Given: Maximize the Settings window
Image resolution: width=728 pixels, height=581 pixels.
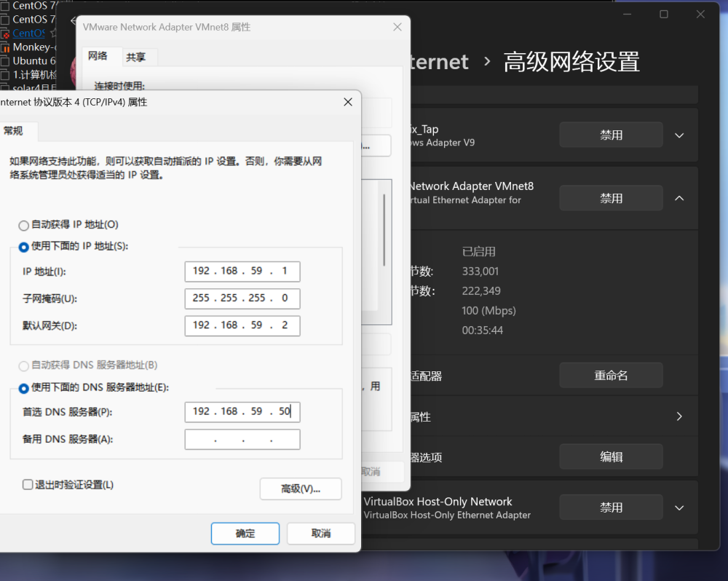Looking at the screenshot, I should (x=664, y=15).
